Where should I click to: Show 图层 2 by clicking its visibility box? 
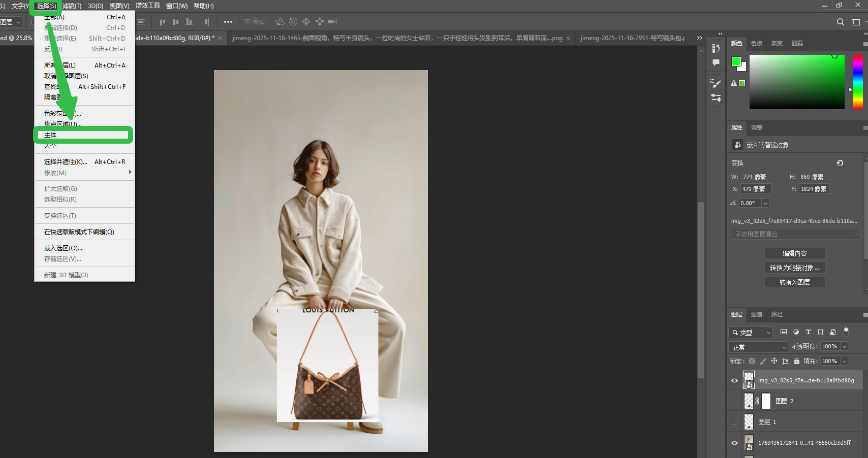[734, 401]
